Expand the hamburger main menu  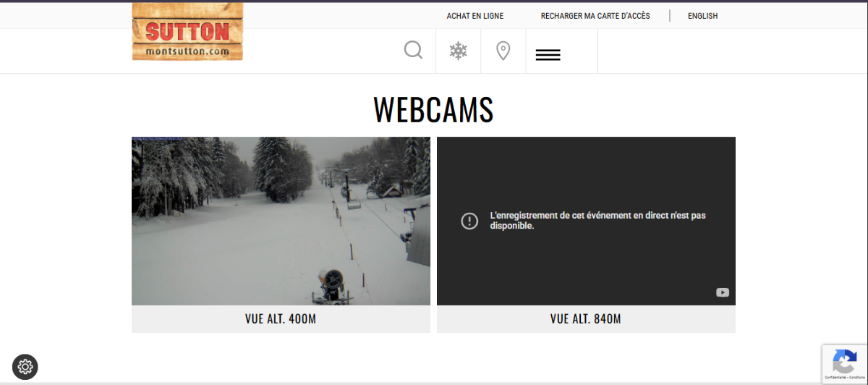(x=548, y=55)
